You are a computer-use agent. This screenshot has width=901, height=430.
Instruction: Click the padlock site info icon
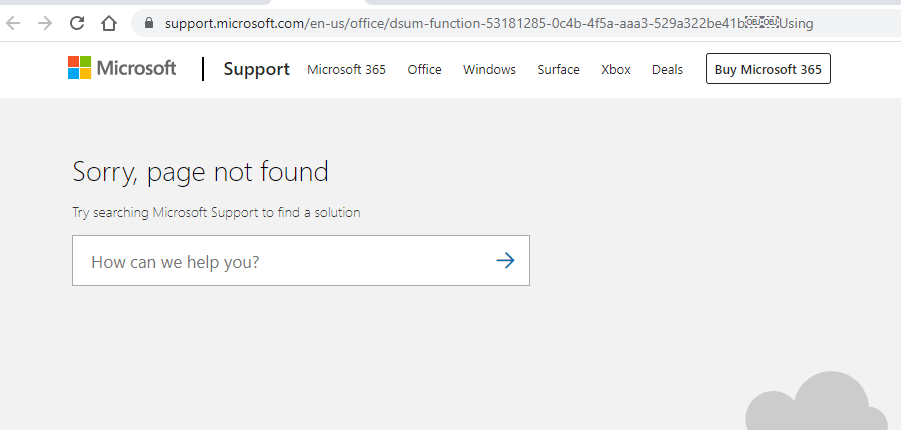[x=149, y=23]
